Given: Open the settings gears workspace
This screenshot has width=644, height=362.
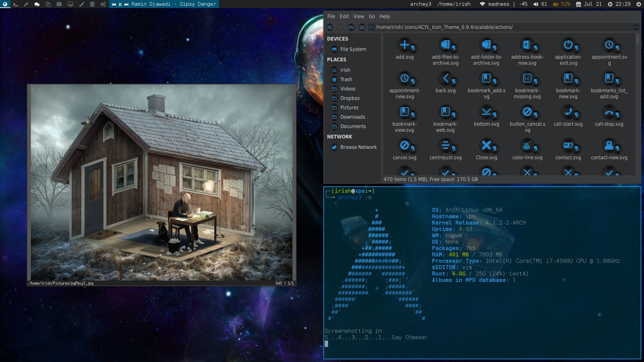Looking at the screenshot, I should tap(103, 4).
